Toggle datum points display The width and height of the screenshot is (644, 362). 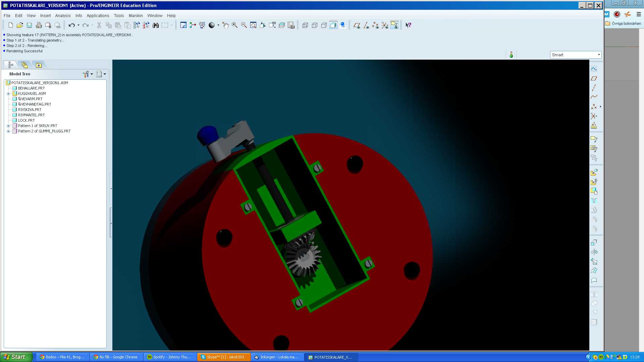pyautogui.click(x=376, y=25)
